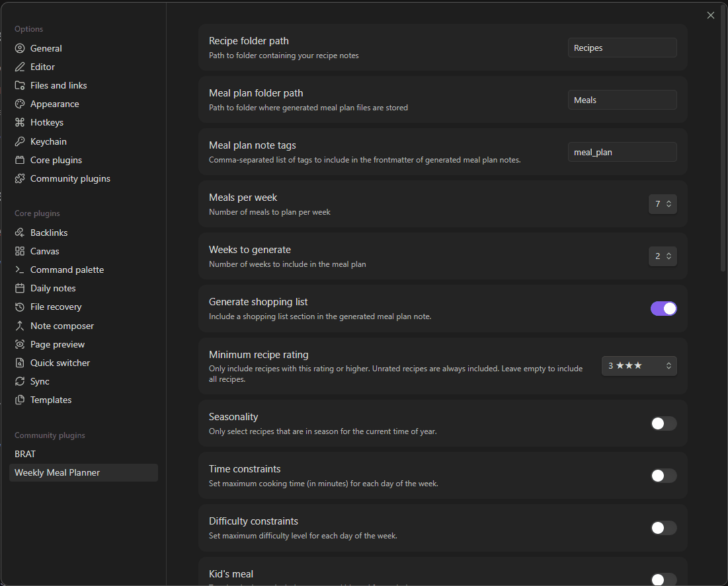Click the Canvas grid icon
The height and width of the screenshot is (586, 728).
[19, 251]
